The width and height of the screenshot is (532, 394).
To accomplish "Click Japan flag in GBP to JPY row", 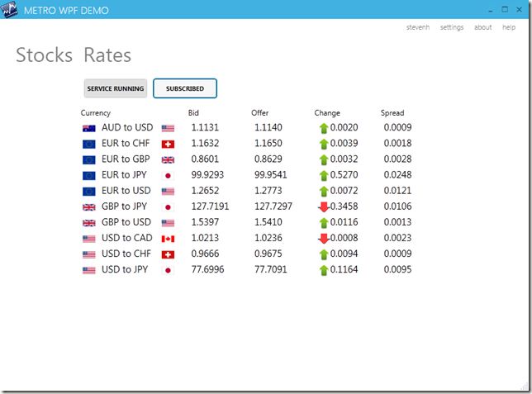I will pos(168,207).
